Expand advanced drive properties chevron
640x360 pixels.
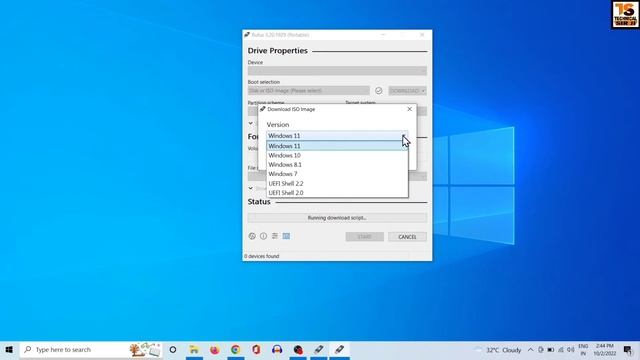251,123
